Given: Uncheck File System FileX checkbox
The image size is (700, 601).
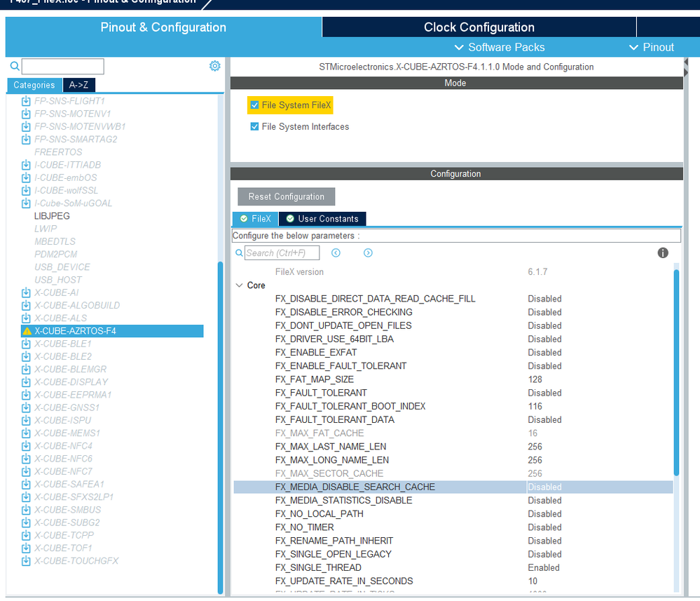Looking at the screenshot, I should pyautogui.click(x=254, y=105).
